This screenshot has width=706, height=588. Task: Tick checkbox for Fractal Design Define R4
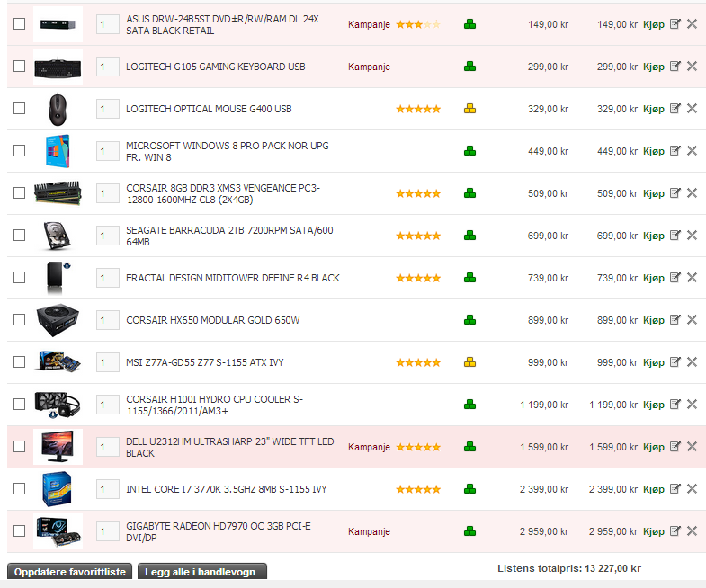point(20,277)
